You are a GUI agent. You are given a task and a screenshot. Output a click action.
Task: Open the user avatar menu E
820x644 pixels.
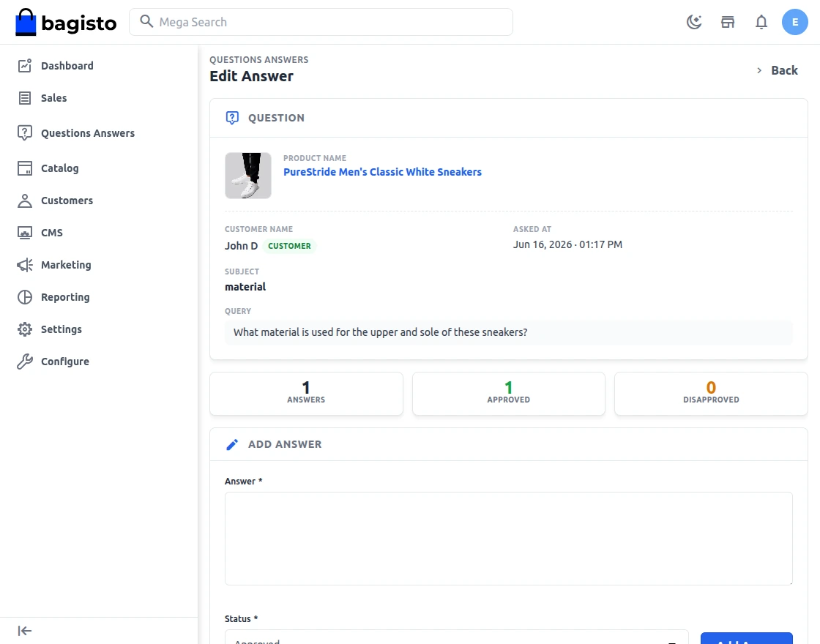(x=795, y=22)
